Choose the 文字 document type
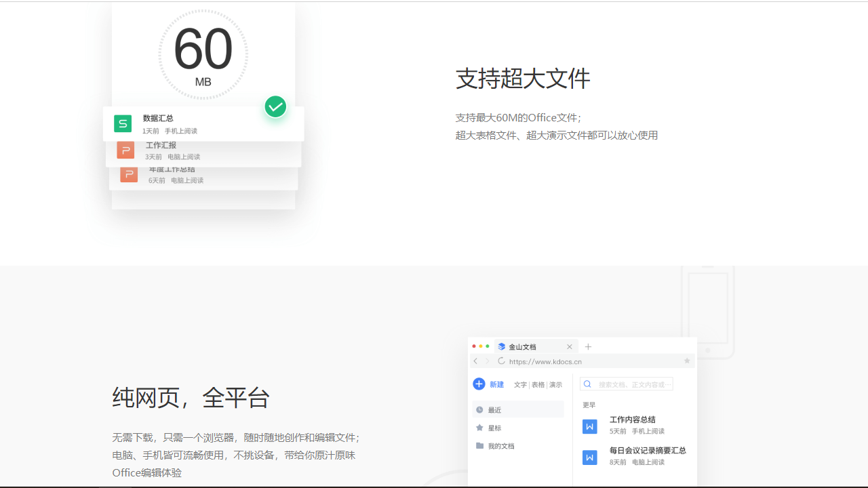 tap(520, 384)
